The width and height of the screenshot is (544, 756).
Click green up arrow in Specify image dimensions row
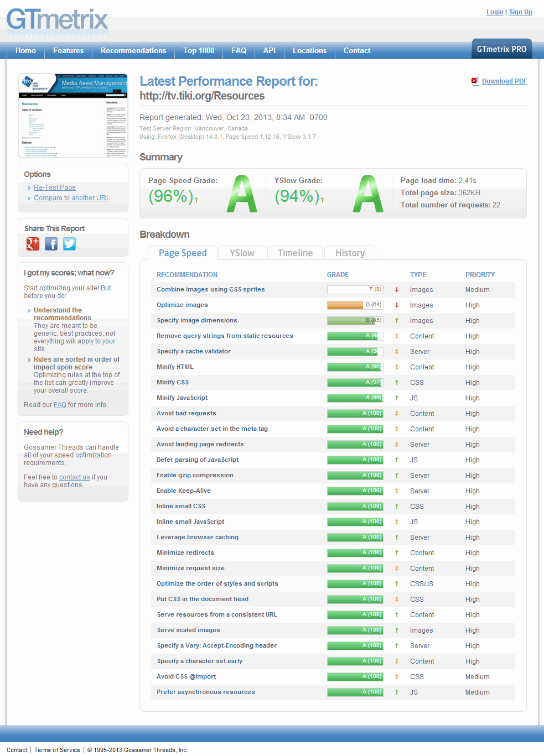click(x=397, y=321)
